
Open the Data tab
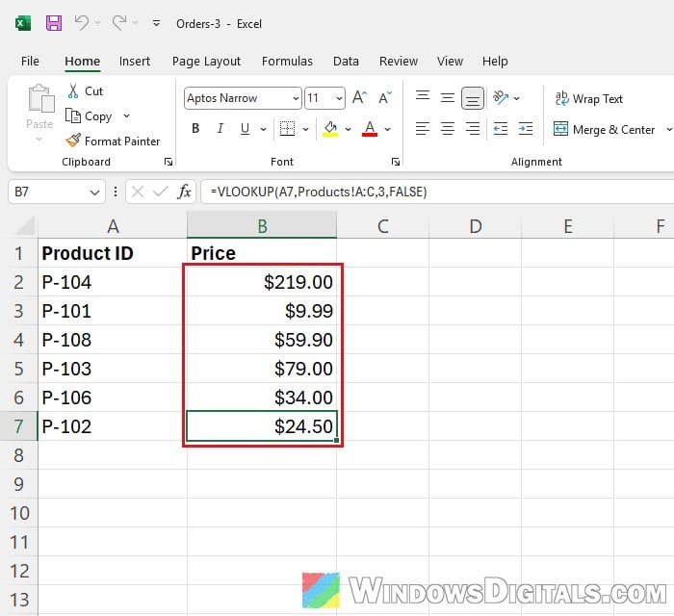coord(346,62)
